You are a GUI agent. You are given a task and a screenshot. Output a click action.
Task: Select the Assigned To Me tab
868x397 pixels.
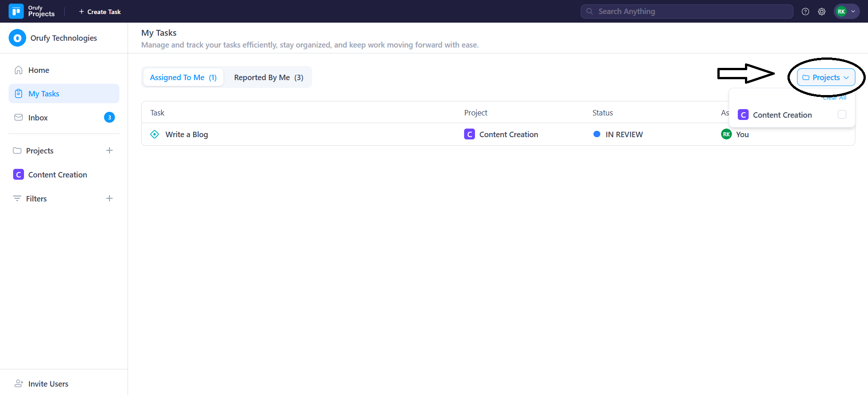pyautogui.click(x=183, y=77)
